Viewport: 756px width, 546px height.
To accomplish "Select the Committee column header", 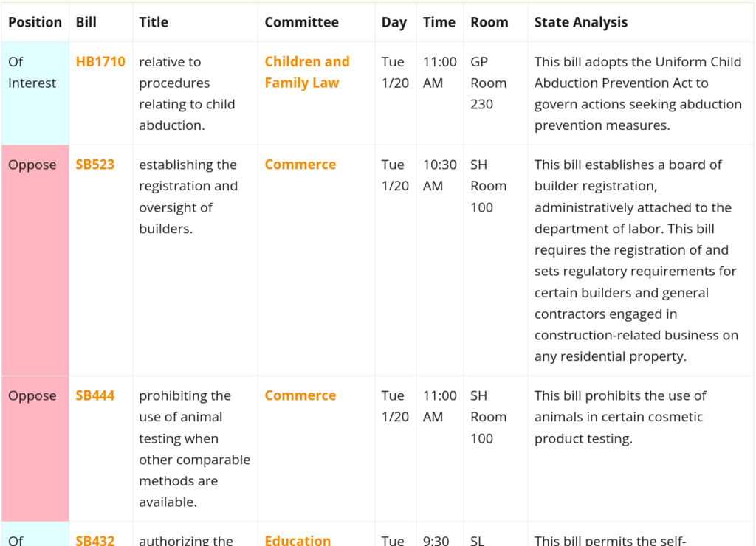I will (302, 22).
